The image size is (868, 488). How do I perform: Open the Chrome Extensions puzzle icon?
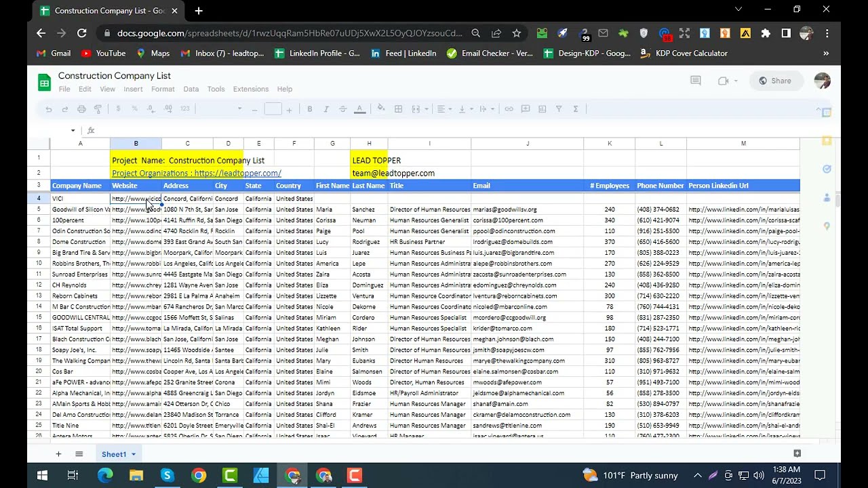766,33
